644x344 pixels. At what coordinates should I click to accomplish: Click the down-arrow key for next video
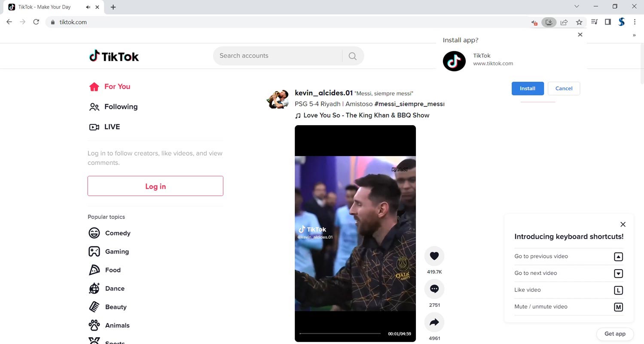click(618, 273)
